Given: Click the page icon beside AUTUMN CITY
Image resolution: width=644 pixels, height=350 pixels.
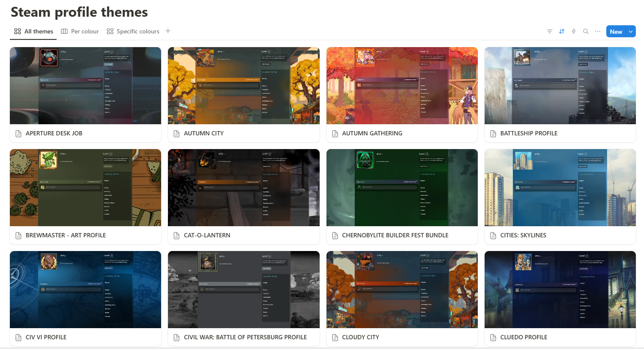Looking at the screenshot, I should (177, 134).
